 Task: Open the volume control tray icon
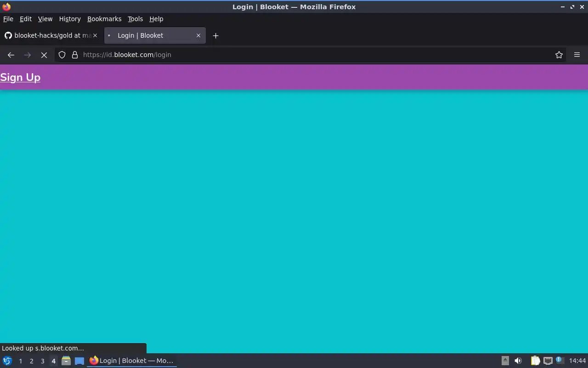coord(518,361)
